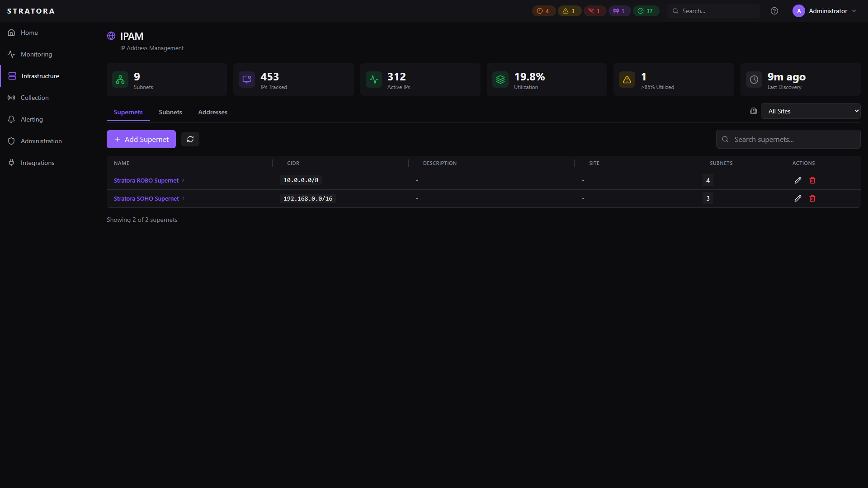Click the Administrator avatar circle
This screenshot has height=488, width=868.
[799, 11]
